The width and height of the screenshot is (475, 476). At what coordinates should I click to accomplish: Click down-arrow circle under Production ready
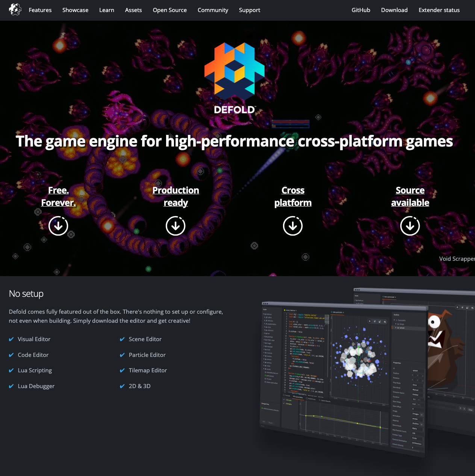[x=175, y=226]
